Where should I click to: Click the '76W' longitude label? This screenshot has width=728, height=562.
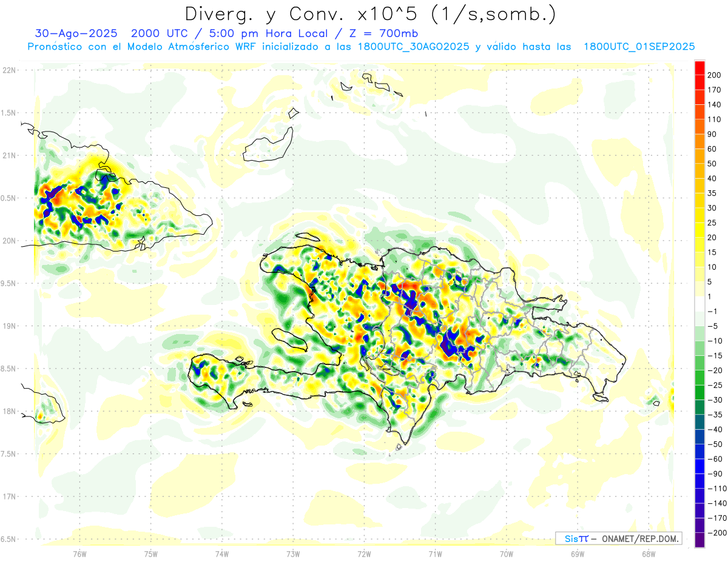(79, 554)
